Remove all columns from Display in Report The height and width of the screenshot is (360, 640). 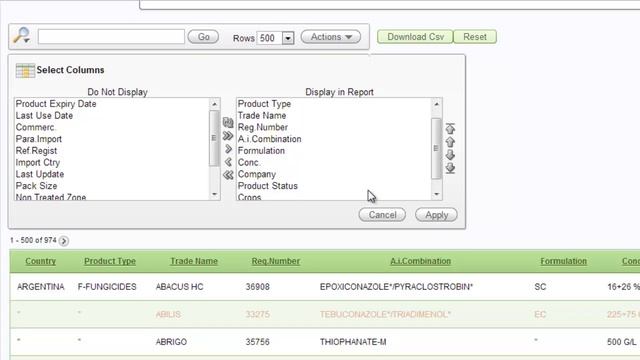(228, 175)
